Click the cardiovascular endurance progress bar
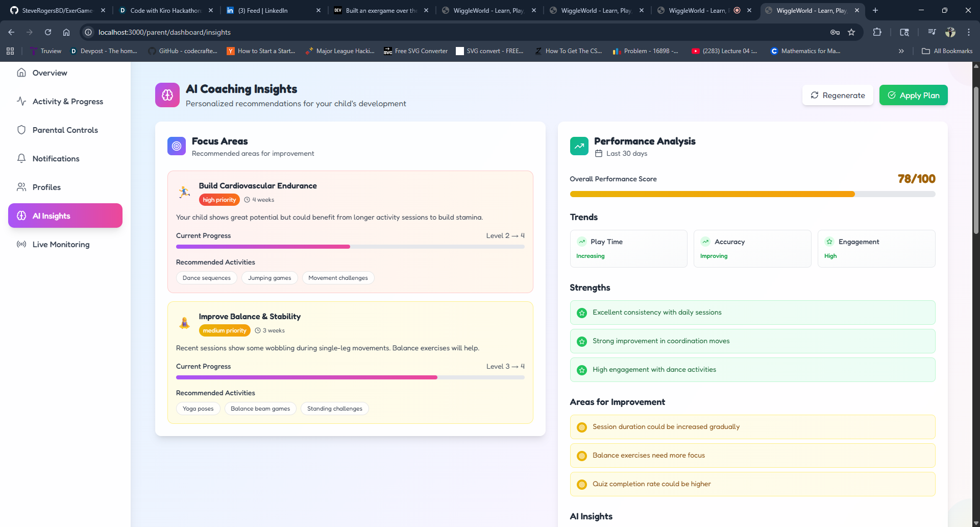This screenshot has height=527, width=980. [x=350, y=247]
